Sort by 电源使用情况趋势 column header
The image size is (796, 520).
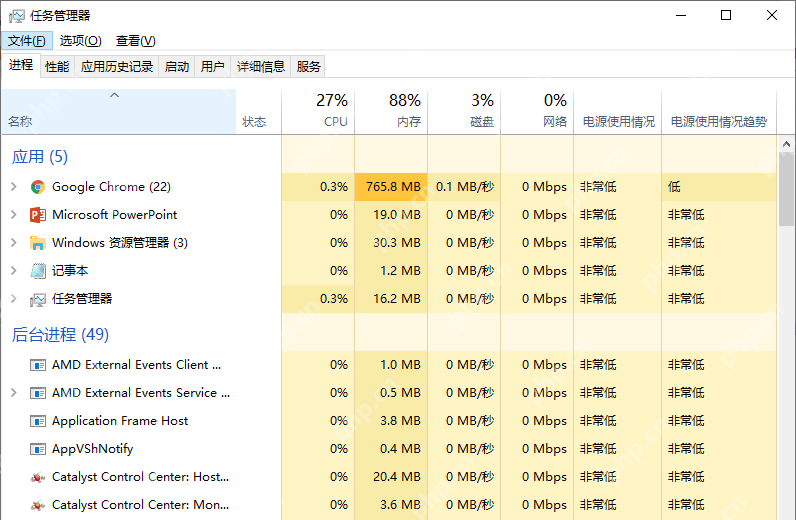pos(719,112)
